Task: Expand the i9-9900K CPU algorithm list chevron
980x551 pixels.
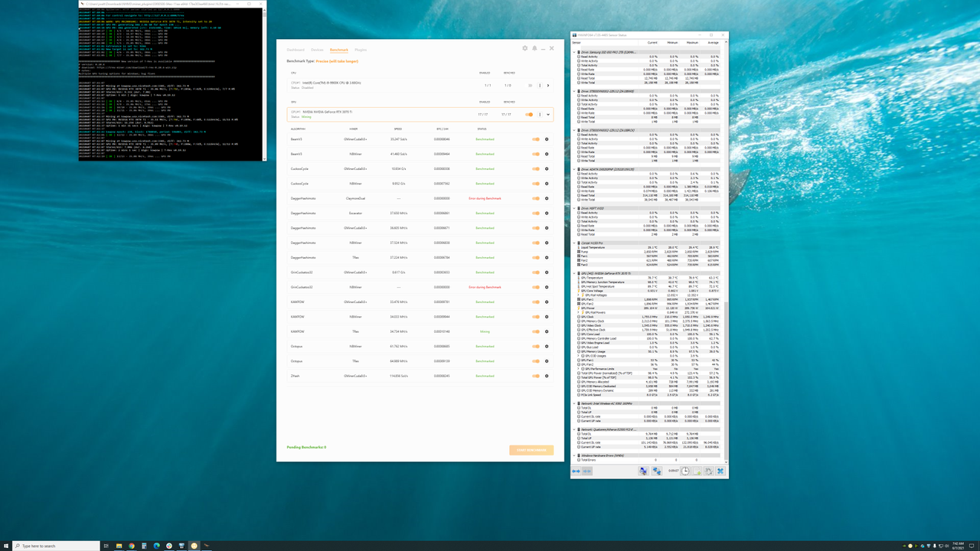Action: coord(548,86)
